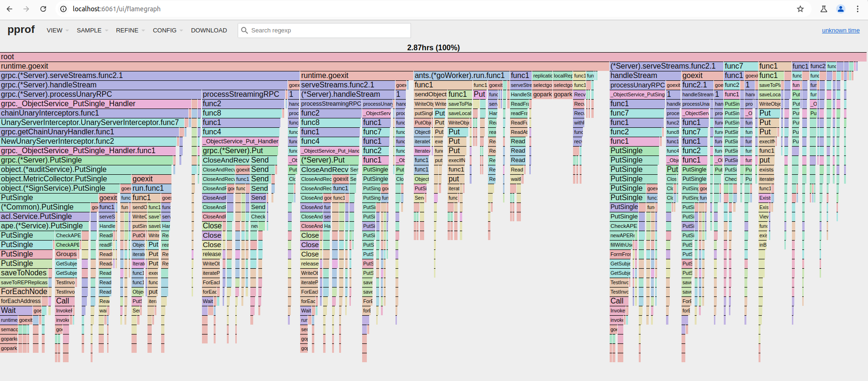Viewport: 868px width, 381px height.
Task: Open the browser profile menu
Action: coord(841,9)
